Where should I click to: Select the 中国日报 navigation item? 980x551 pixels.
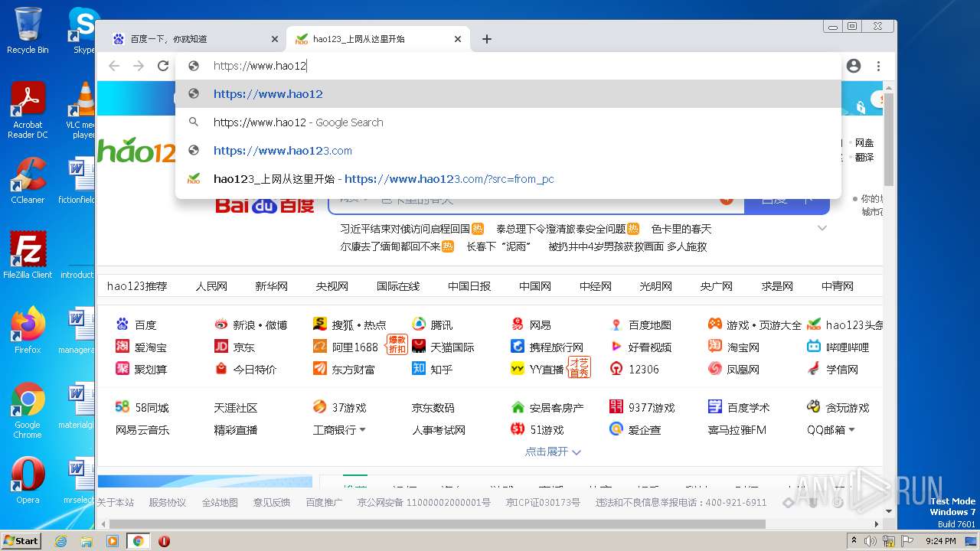[x=469, y=286]
